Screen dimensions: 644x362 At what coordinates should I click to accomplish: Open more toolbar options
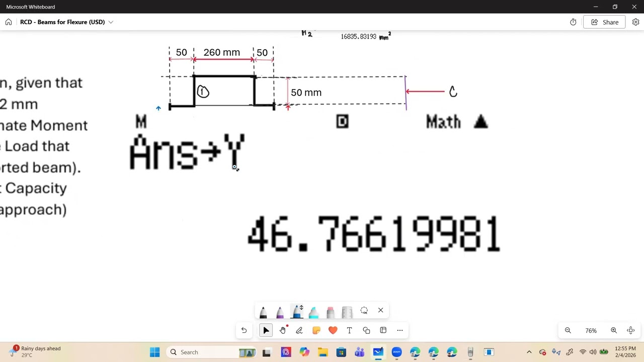pos(400,330)
